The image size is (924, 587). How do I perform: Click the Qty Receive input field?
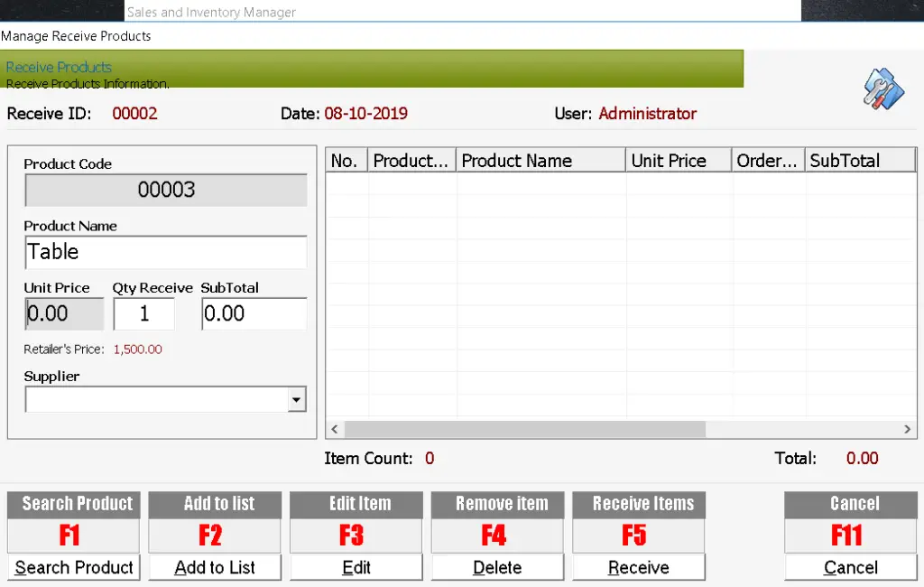click(144, 314)
